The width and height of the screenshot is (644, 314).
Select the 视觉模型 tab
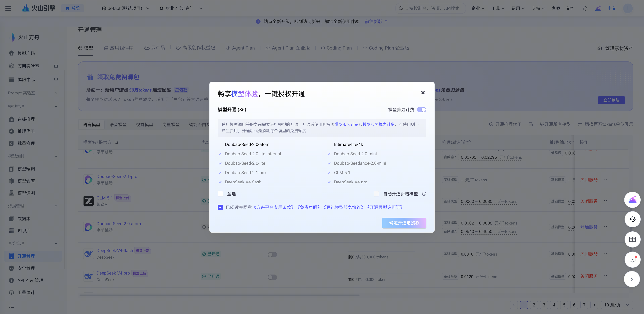145,124
